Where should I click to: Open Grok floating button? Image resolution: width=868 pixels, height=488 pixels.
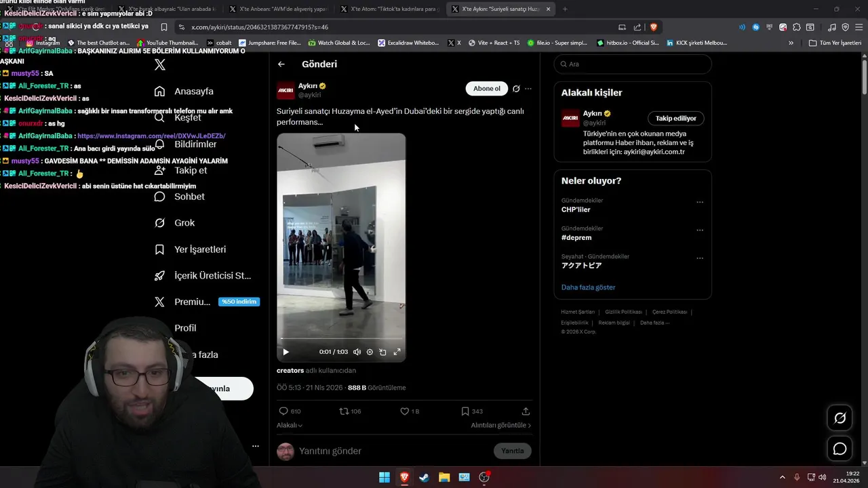tap(840, 418)
